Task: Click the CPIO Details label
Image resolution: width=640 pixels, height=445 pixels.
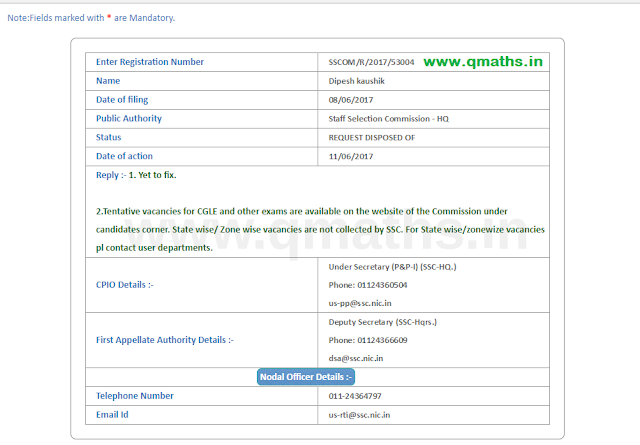Action: (124, 285)
